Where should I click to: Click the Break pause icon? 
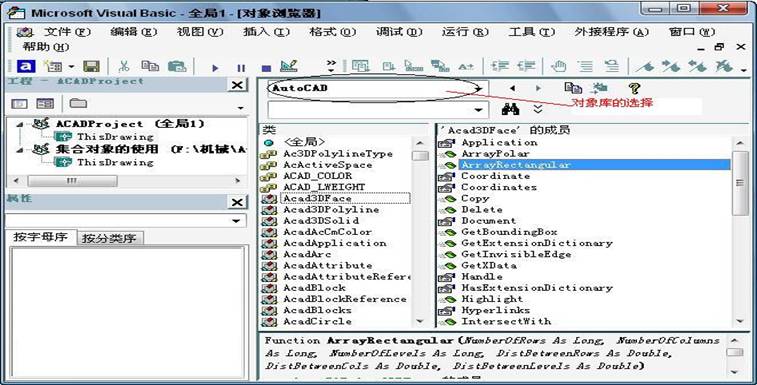pyautogui.click(x=241, y=68)
